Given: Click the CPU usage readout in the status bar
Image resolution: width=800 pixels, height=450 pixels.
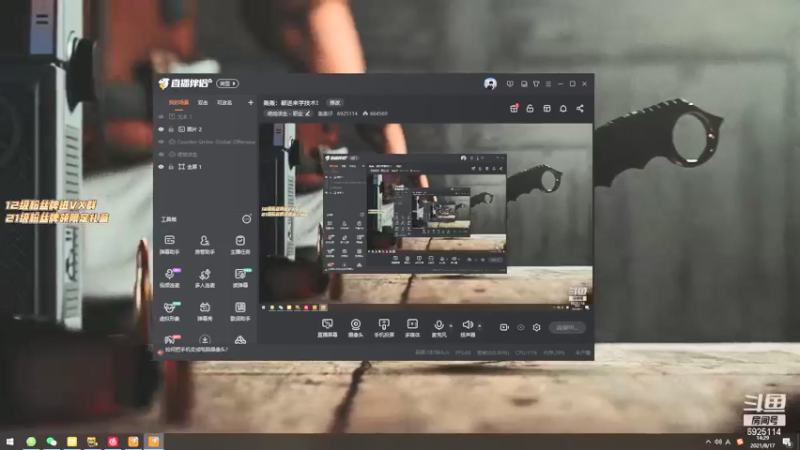Looking at the screenshot, I should [x=526, y=353].
